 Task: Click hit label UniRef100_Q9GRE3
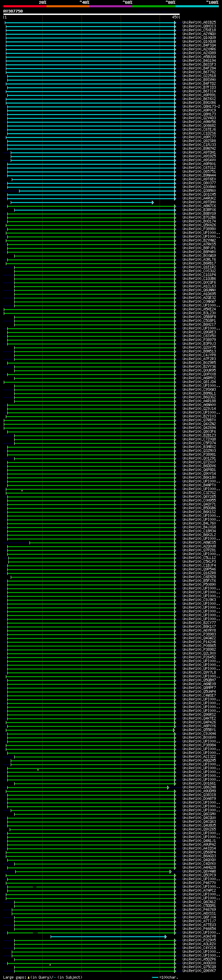click(199, 332)
